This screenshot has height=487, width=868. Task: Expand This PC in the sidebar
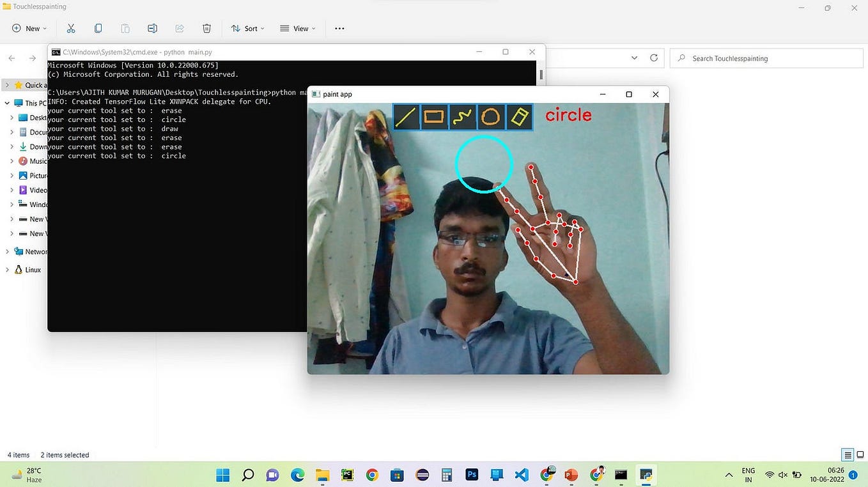click(x=6, y=102)
